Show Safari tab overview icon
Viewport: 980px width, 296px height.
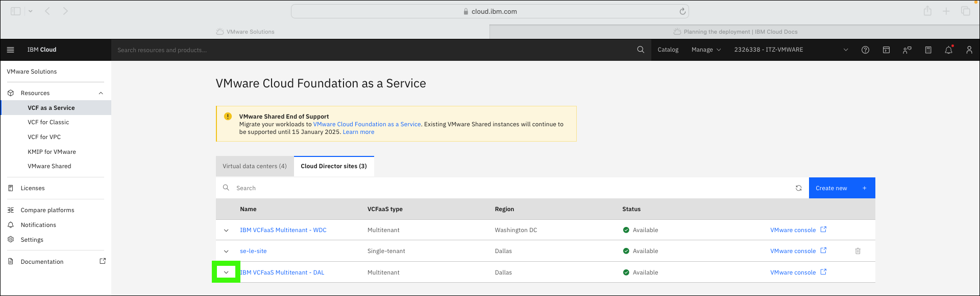[966, 11]
